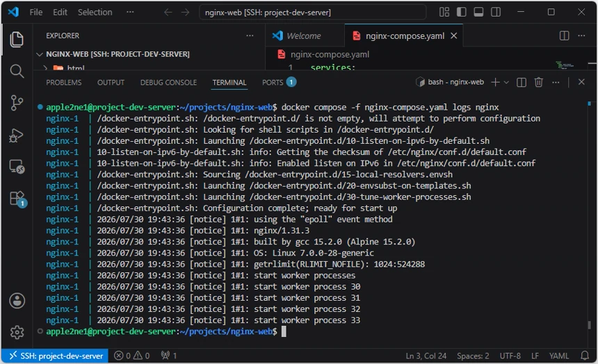Viewport: 598px width, 364px height.
Task: Open Remote Explorer view
Action: point(17,167)
